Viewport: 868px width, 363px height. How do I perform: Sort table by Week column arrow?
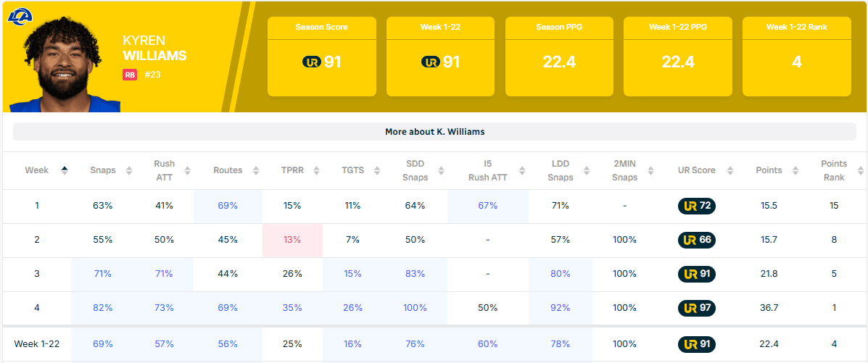click(65, 170)
